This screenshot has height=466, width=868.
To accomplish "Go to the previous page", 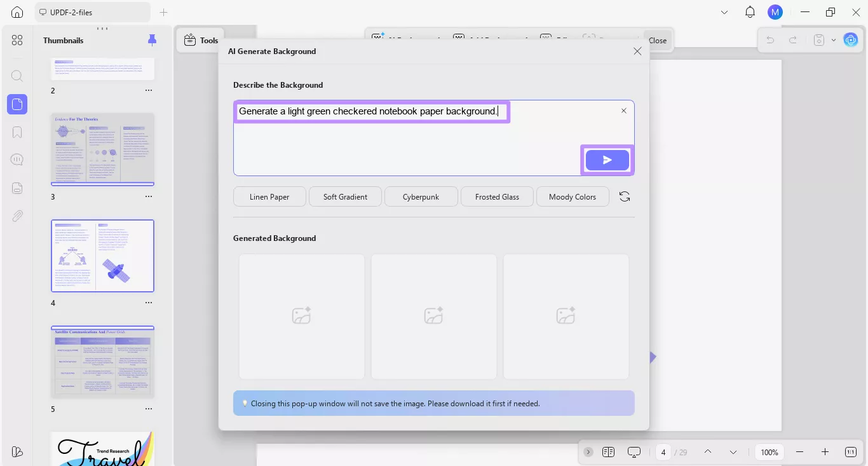I will tap(708, 452).
